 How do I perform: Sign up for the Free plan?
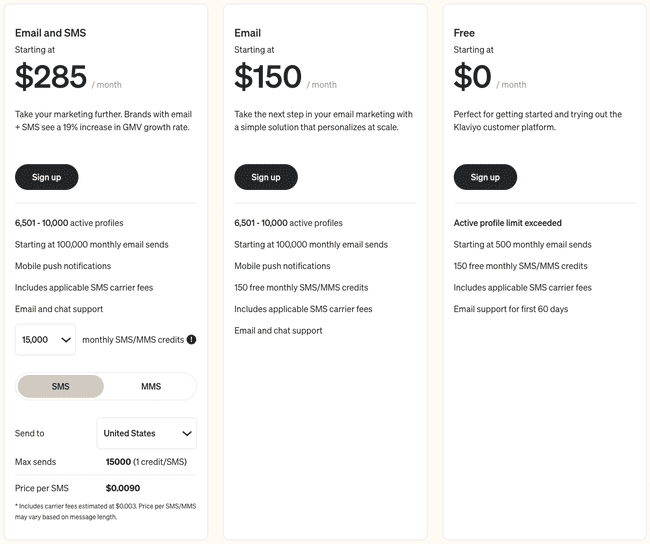click(x=485, y=177)
